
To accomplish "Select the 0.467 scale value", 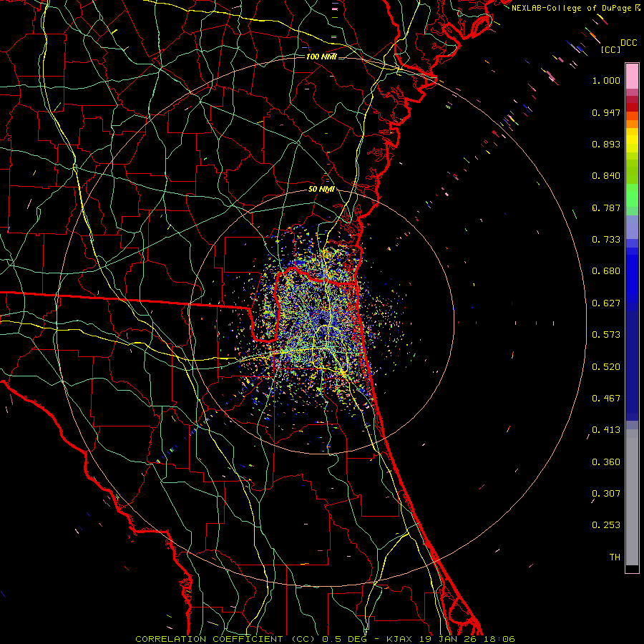I will [x=606, y=399].
